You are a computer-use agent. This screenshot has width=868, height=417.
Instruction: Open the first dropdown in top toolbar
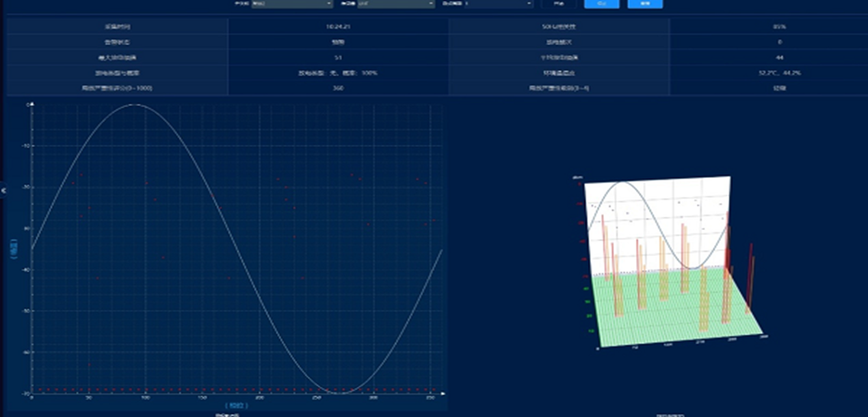[x=291, y=4]
